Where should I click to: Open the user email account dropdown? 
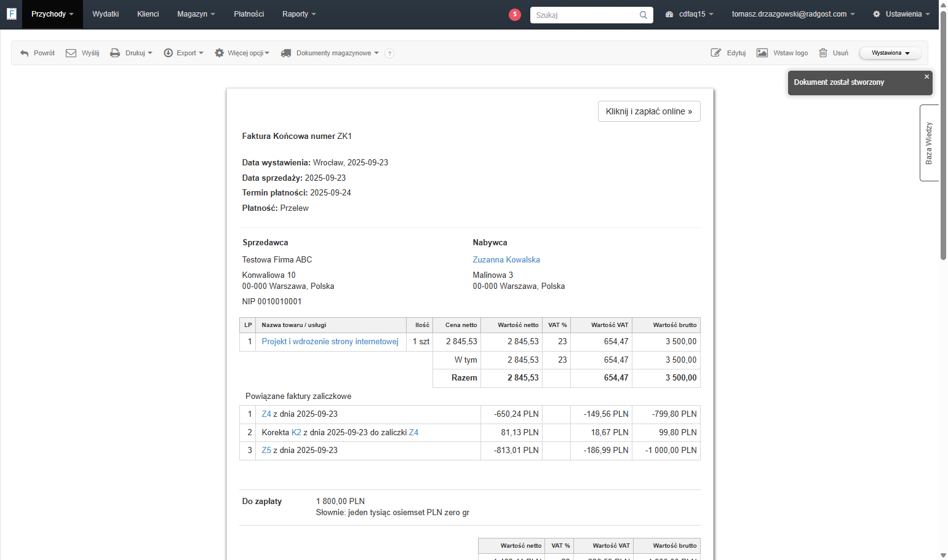click(x=793, y=14)
